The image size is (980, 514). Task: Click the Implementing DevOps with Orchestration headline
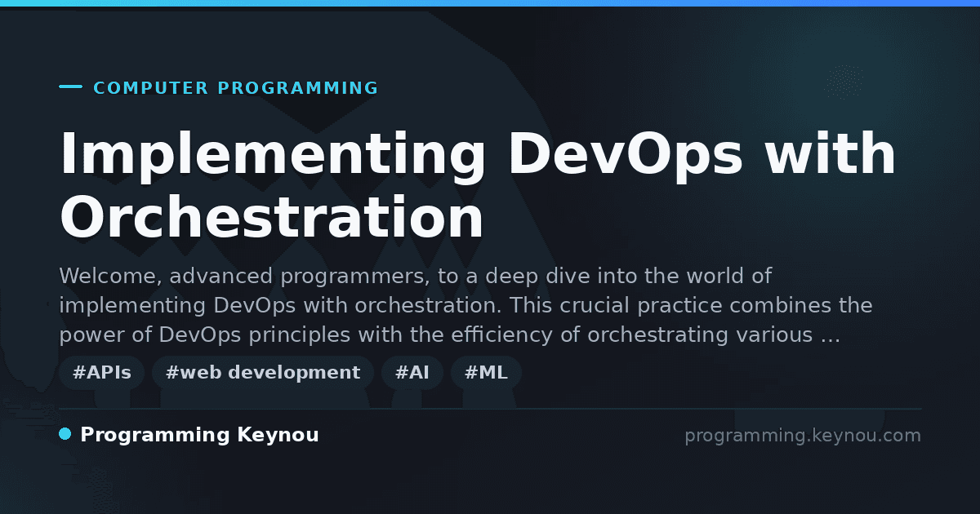pyautogui.click(x=478, y=186)
